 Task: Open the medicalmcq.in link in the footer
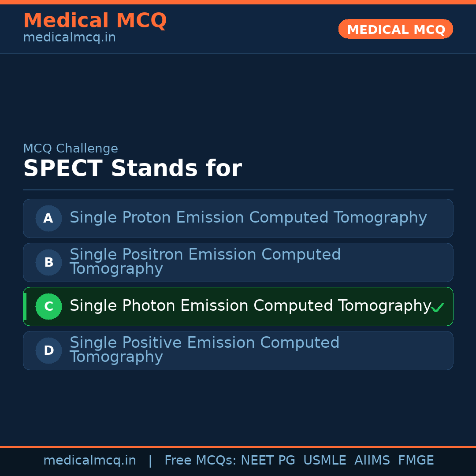tap(89, 461)
